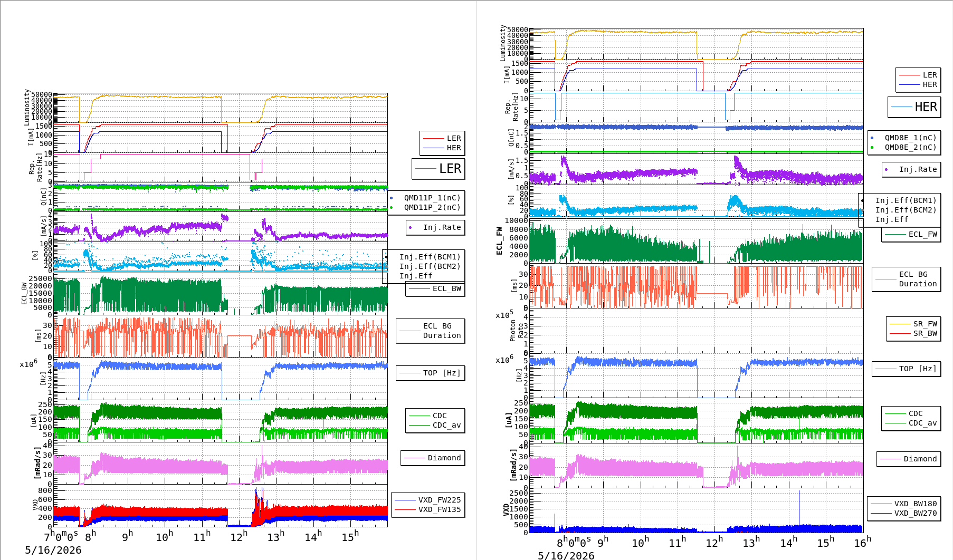Click the right panel Inj.Rate legend
The image size is (953, 560).
tap(911, 169)
